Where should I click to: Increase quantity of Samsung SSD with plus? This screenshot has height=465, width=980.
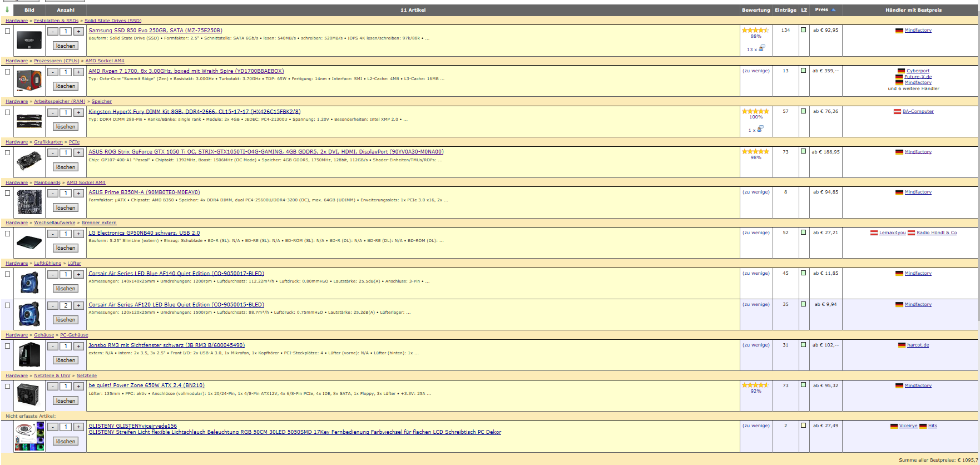click(x=79, y=31)
